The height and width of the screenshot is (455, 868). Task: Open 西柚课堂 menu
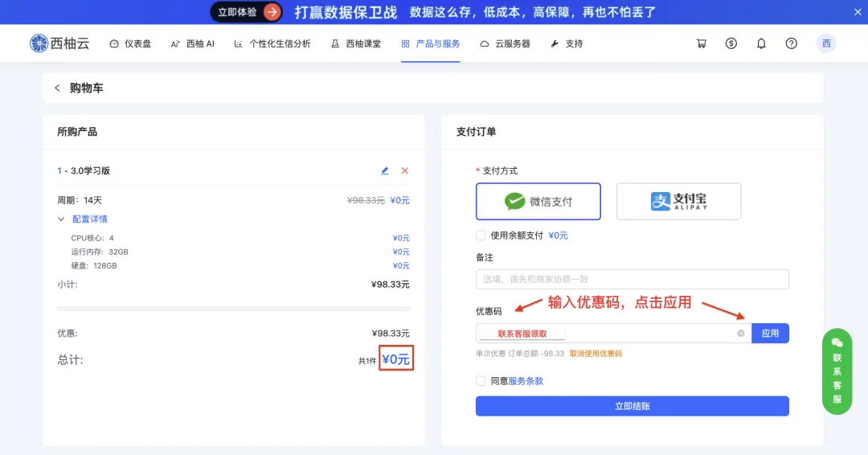[356, 43]
